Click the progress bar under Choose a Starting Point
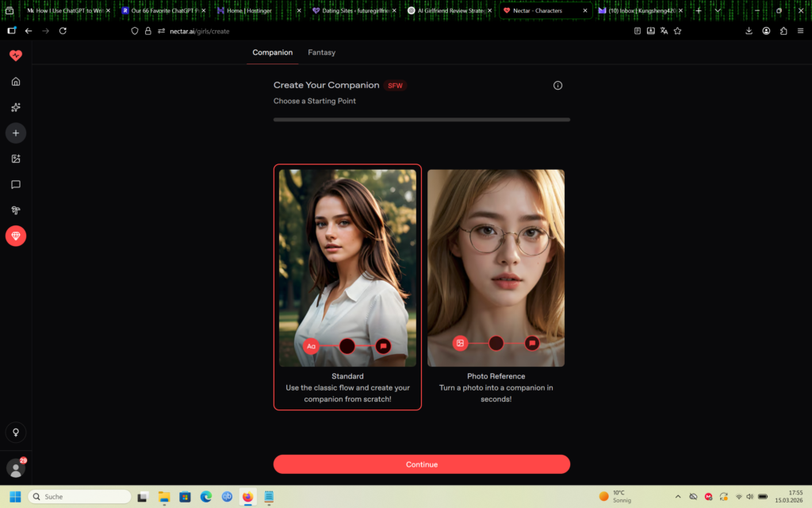Viewport: 812px width, 508px height. click(421, 119)
